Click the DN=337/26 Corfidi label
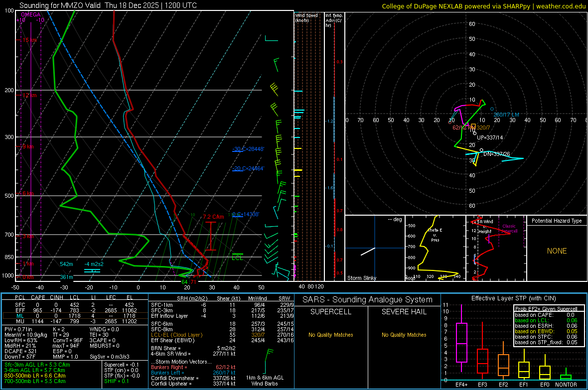Image resolution: width=588 pixels, height=390 pixels. click(496, 154)
